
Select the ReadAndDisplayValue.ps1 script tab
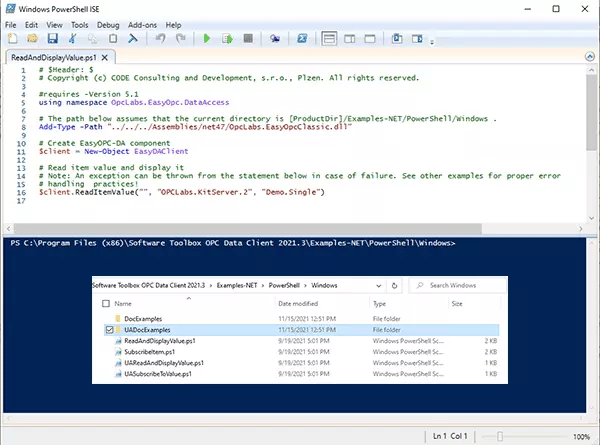[x=55, y=59]
